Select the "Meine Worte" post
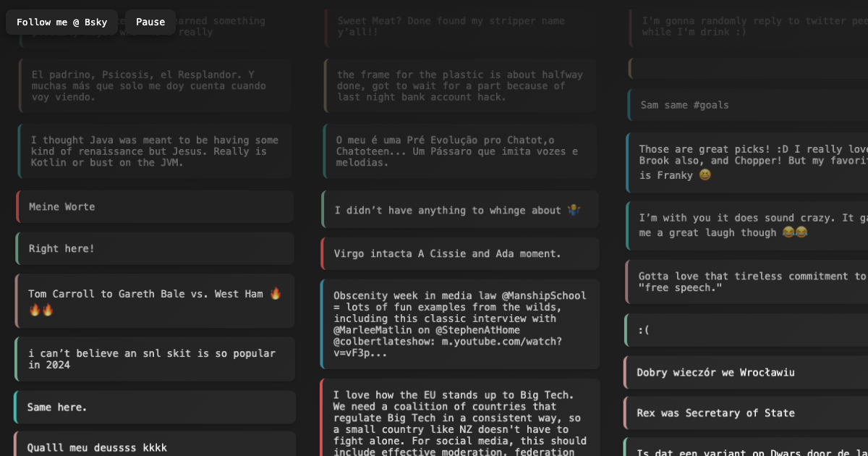Screen dimensions: 868x456 point(155,207)
